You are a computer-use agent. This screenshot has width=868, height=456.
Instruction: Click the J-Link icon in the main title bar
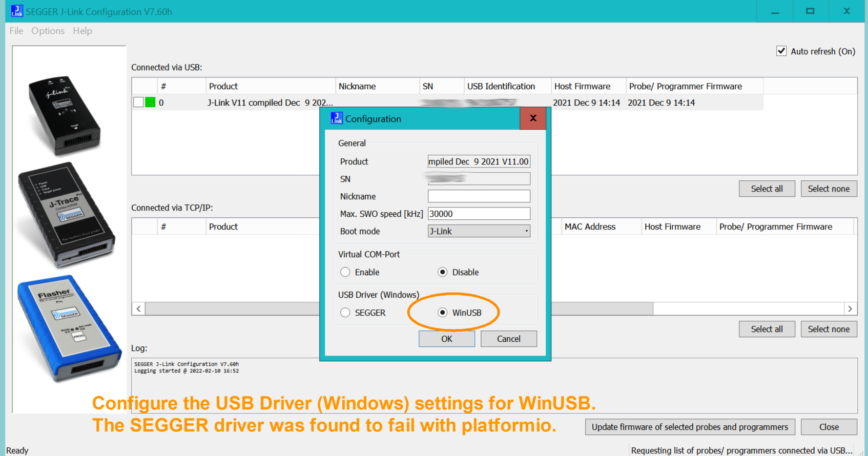pyautogui.click(x=17, y=11)
